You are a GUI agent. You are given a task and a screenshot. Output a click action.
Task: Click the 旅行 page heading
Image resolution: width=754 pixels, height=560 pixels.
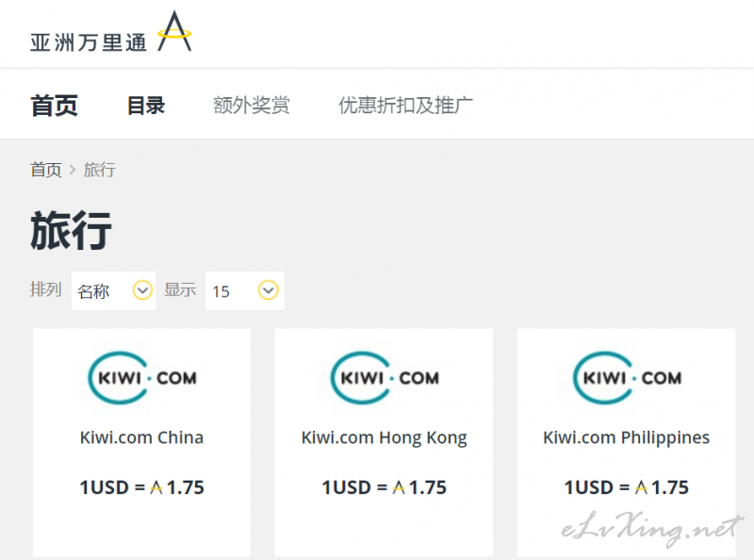click(72, 230)
